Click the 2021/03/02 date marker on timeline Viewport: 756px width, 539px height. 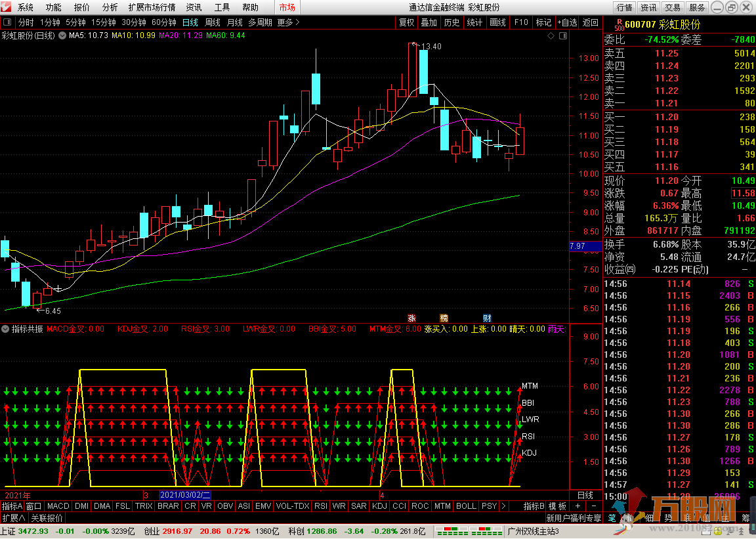pyautogui.click(x=185, y=495)
